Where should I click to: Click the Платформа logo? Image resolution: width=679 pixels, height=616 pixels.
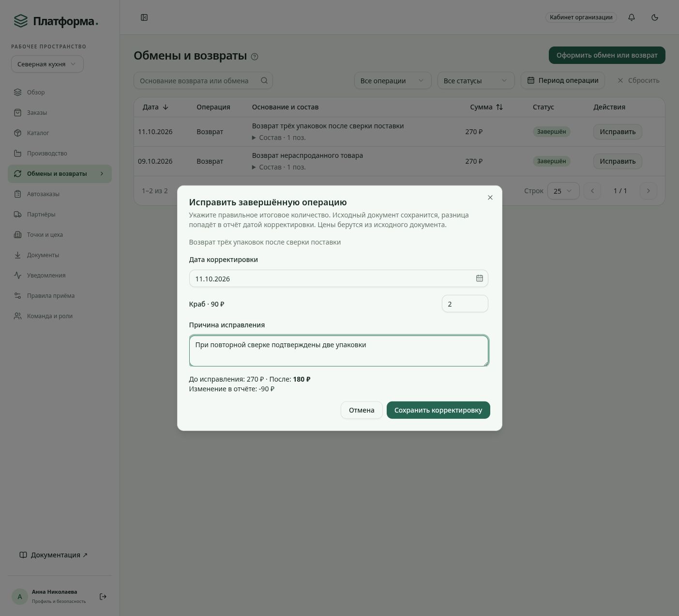(x=56, y=21)
